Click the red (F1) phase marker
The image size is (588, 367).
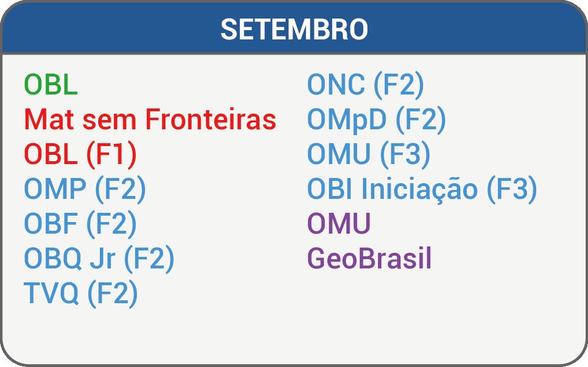point(111,154)
